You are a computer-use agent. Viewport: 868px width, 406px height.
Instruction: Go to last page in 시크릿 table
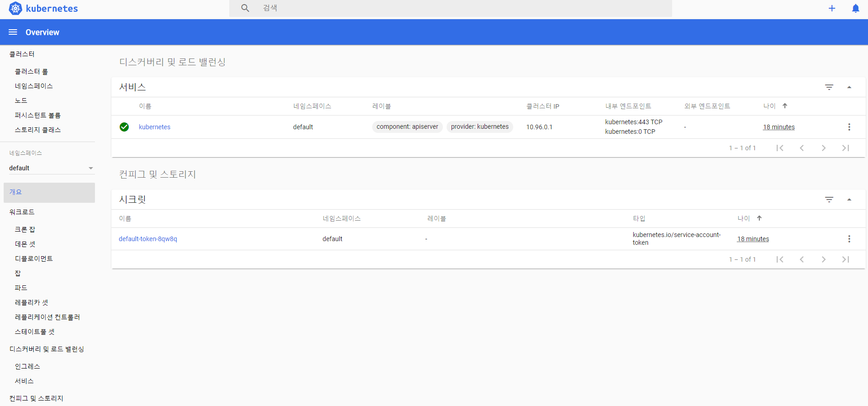[846, 259]
